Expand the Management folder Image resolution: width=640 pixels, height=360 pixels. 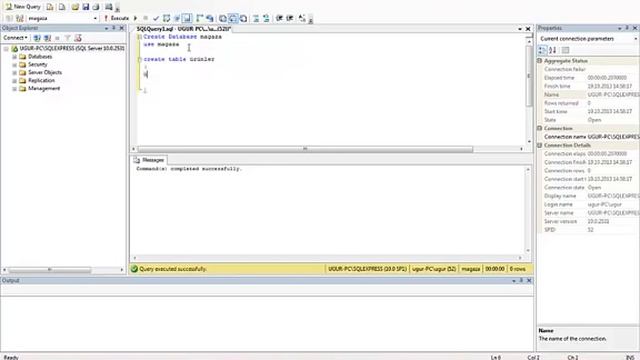click(14, 89)
